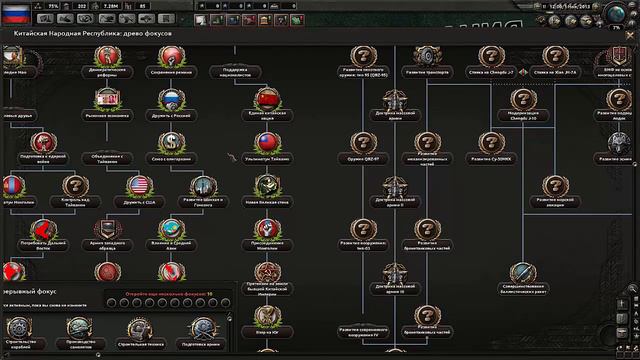640x360 pixels.
Task: Pick the Central Asia influence focus icon
Action: 171,230
